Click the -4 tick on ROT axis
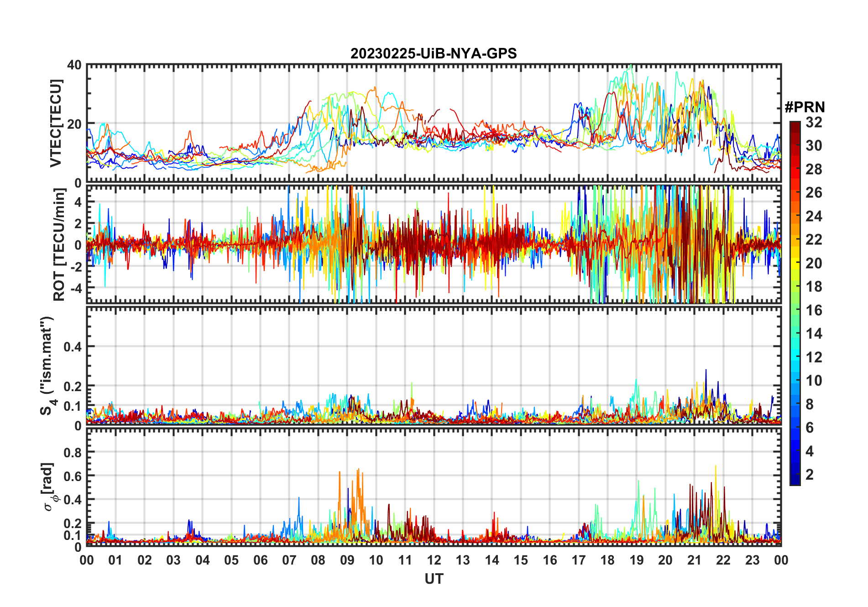Viewport: 868px width, 607px height. pos(78,288)
